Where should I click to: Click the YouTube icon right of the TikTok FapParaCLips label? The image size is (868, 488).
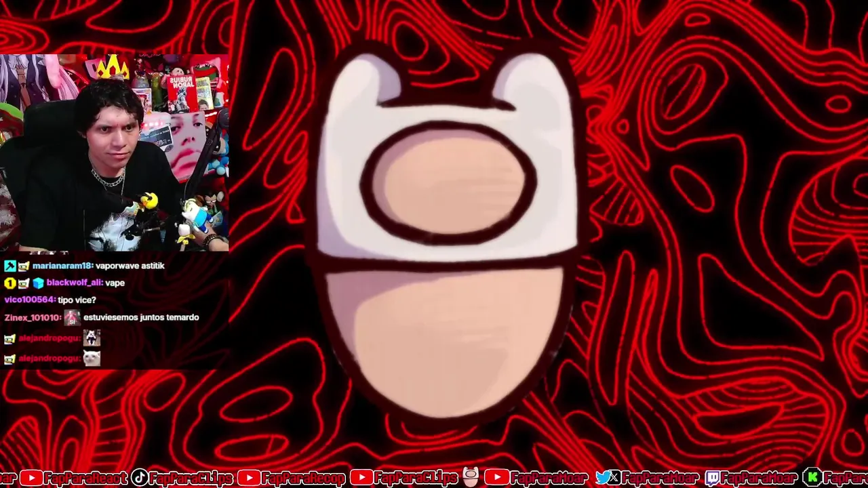(x=361, y=478)
